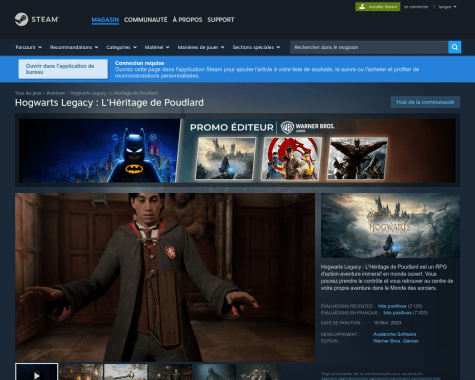Click the main gameplay video player

pyautogui.click(x=165, y=277)
